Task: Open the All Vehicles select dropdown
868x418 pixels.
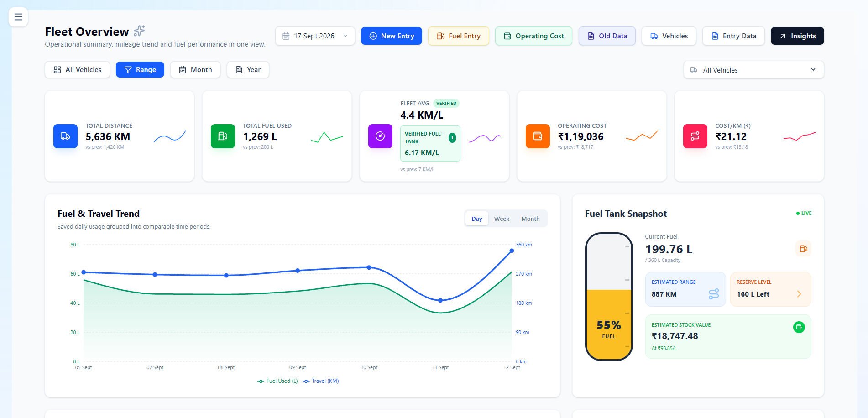Action: (x=754, y=70)
